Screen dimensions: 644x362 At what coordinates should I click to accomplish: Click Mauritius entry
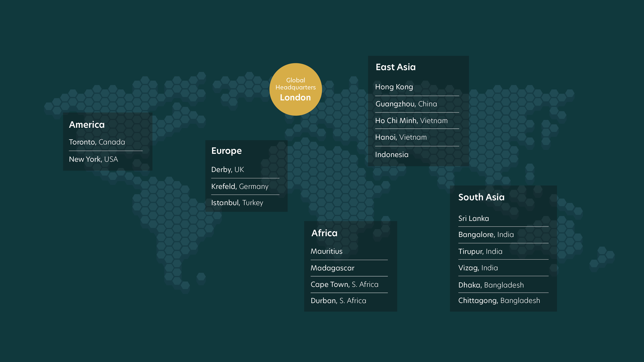[327, 251]
